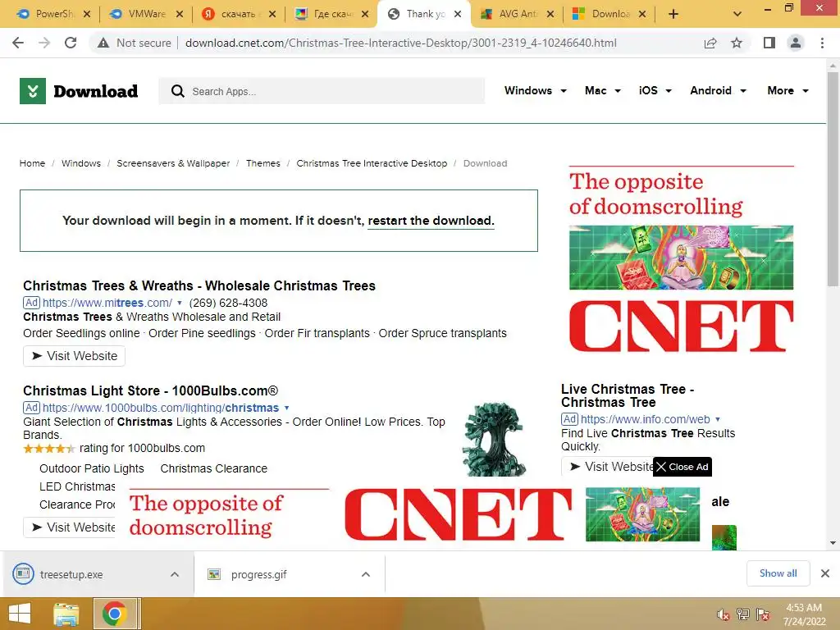Close the Thank you tab
Image resolution: width=840 pixels, height=630 pixels.
(458, 15)
